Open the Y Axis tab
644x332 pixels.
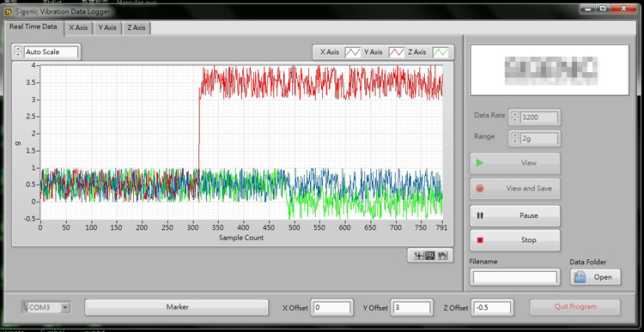(x=107, y=28)
